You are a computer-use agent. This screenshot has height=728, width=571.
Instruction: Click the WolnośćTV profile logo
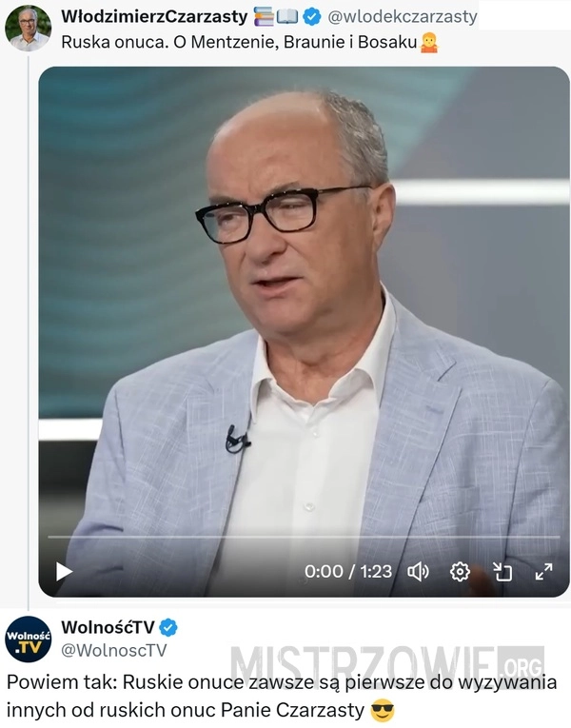28,639
